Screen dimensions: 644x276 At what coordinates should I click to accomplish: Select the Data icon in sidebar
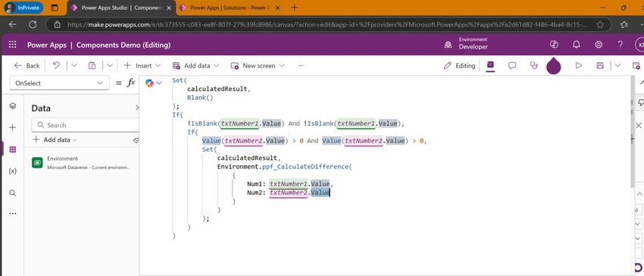click(x=13, y=149)
